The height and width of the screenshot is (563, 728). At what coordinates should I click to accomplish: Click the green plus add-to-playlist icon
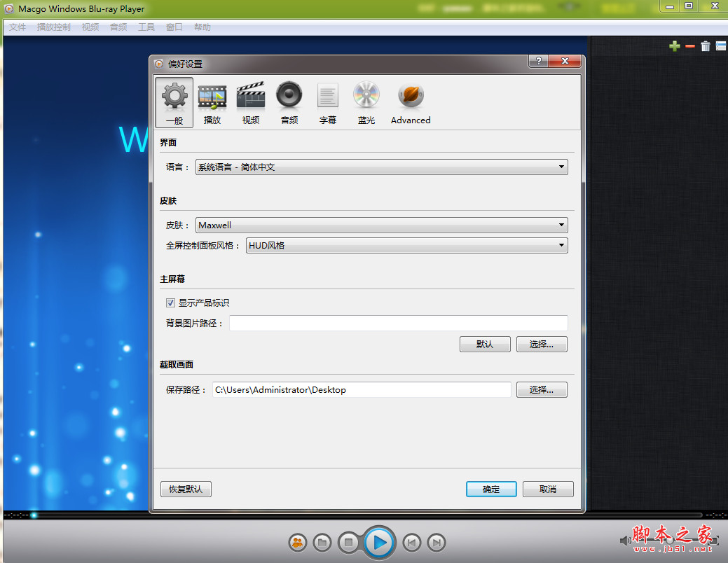(x=675, y=46)
